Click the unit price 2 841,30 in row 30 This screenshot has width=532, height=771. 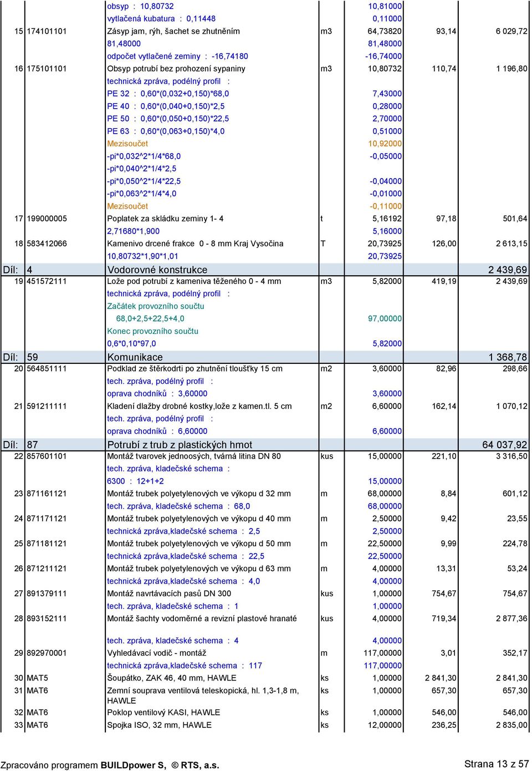tap(441, 678)
